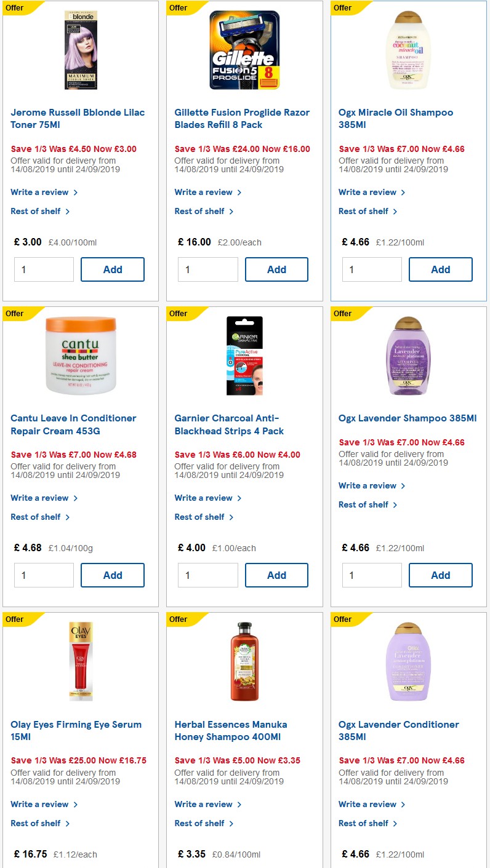Write a review for Garnier charcoal strips

tap(204, 497)
